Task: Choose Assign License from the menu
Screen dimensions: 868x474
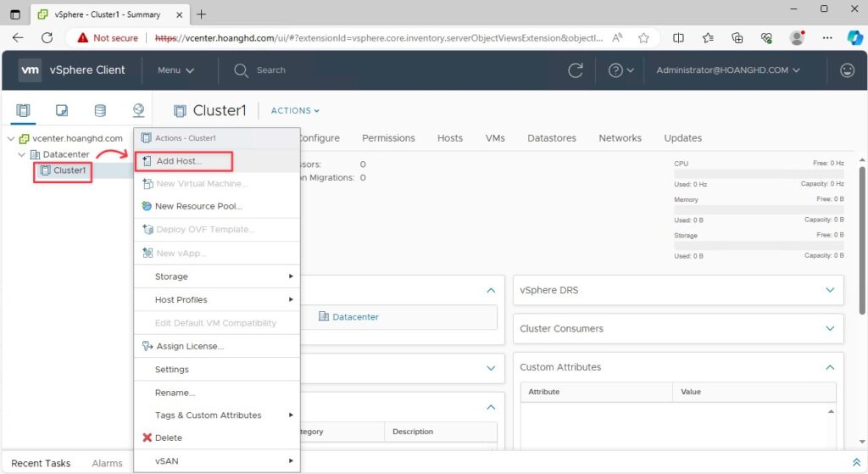Action: (x=217, y=346)
